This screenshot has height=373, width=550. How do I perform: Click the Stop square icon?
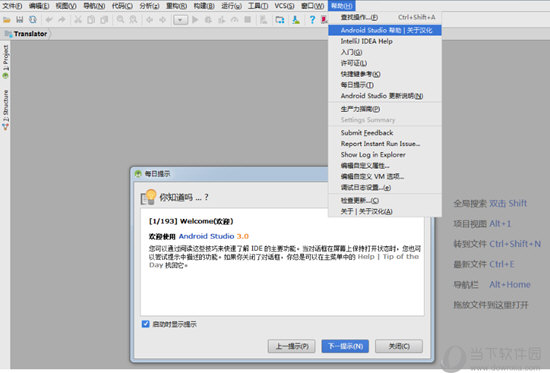click(248, 20)
